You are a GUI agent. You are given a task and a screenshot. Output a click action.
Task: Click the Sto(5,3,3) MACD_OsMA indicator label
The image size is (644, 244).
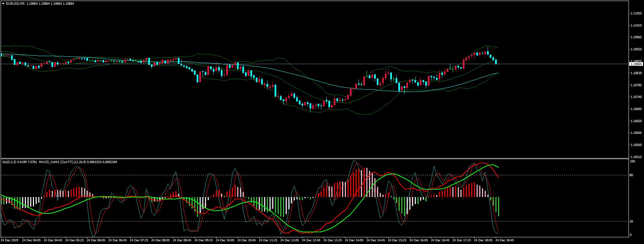(59, 162)
